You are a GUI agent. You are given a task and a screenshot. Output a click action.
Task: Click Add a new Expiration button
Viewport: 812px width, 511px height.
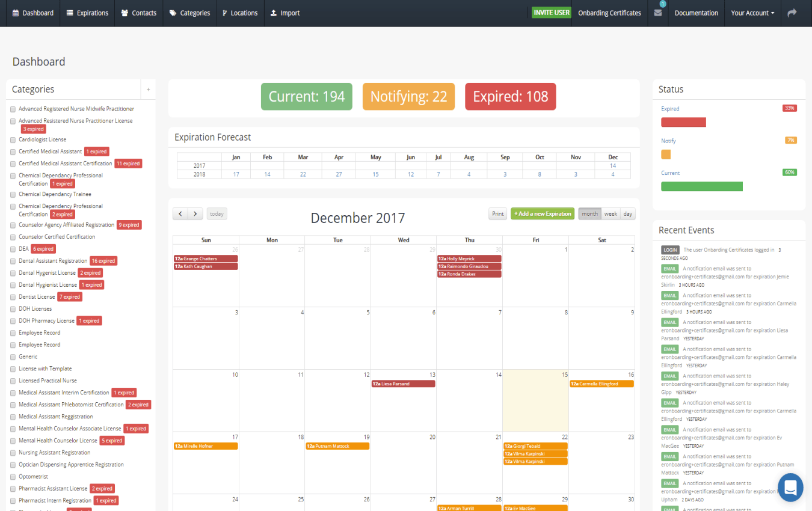[x=543, y=214]
